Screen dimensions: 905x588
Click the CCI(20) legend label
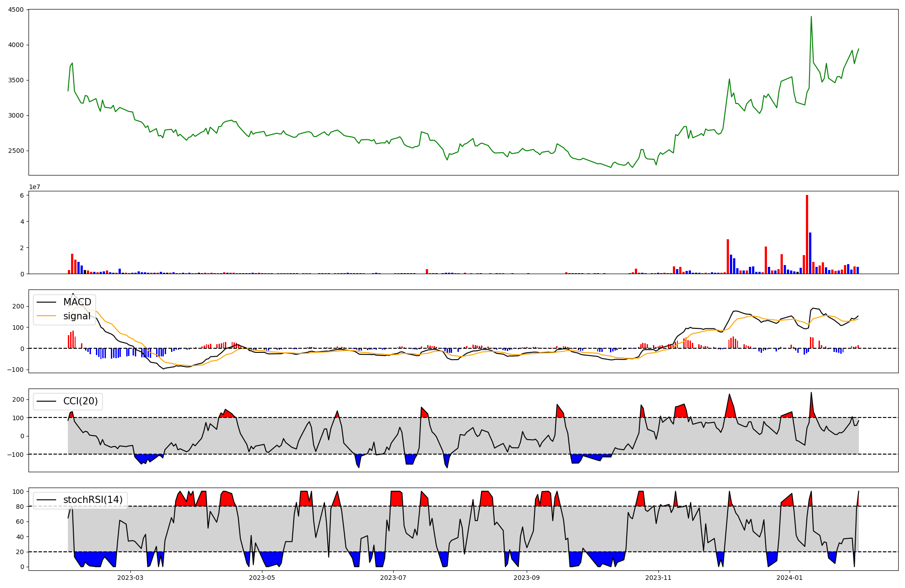point(80,401)
